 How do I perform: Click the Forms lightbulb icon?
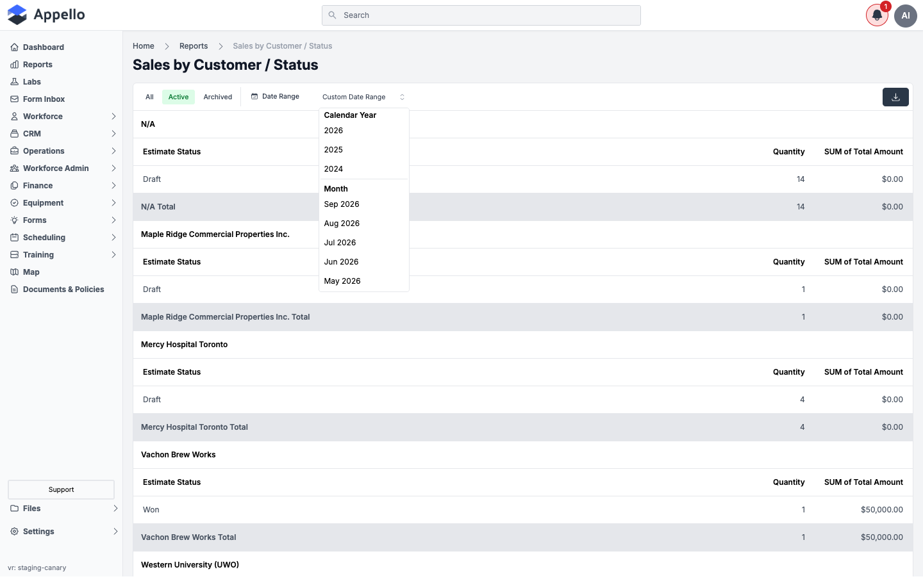point(14,220)
